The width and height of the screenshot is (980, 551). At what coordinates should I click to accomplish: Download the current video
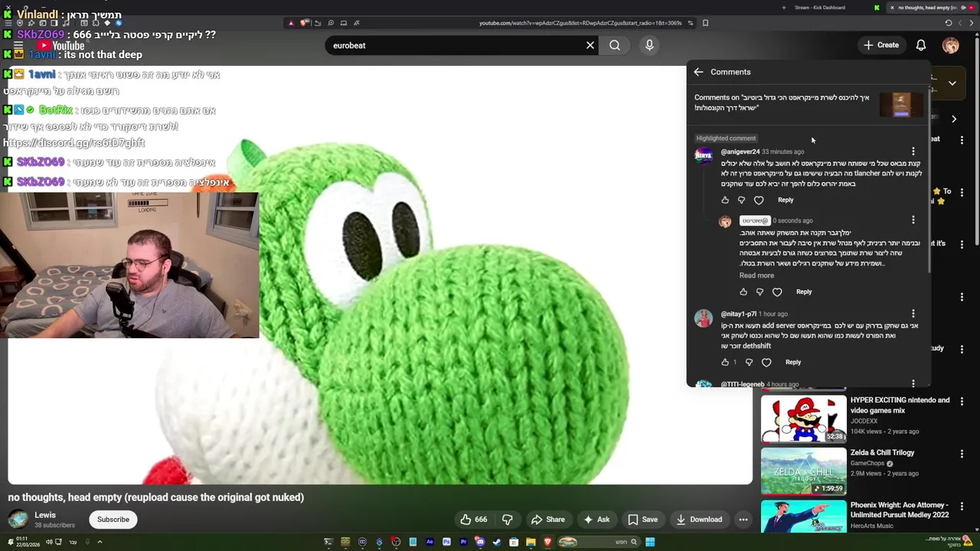(x=699, y=520)
